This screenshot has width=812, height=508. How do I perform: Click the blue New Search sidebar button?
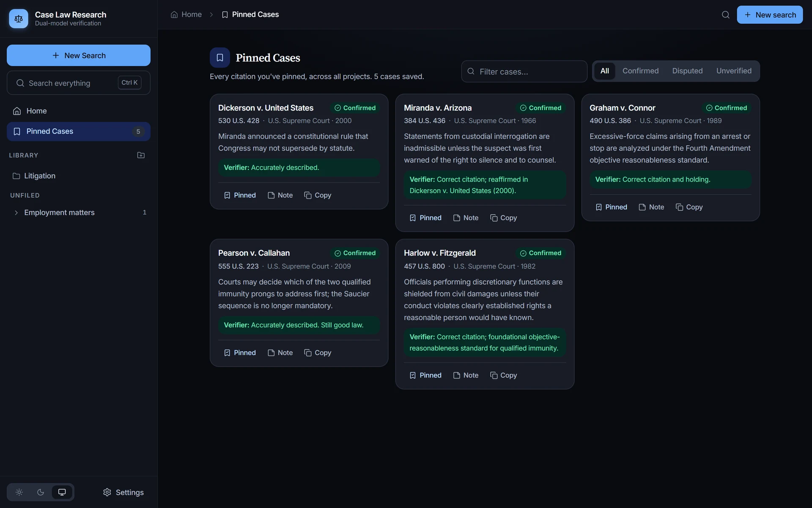(79, 55)
